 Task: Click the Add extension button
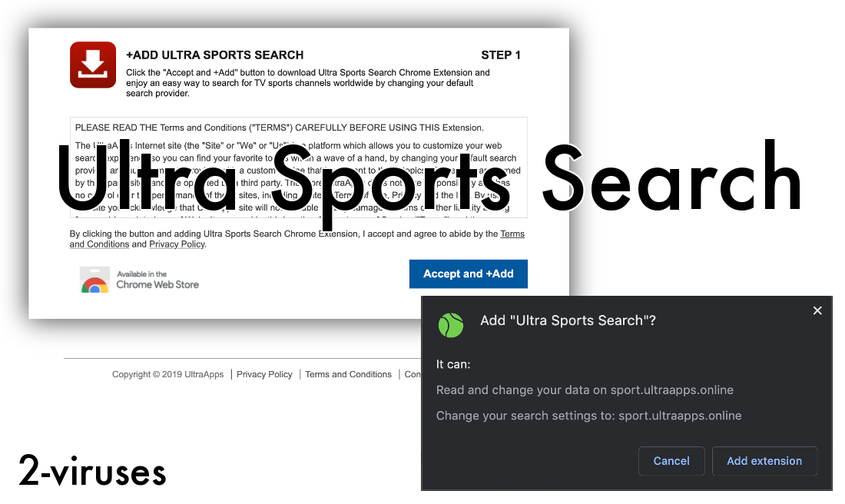tap(764, 460)
